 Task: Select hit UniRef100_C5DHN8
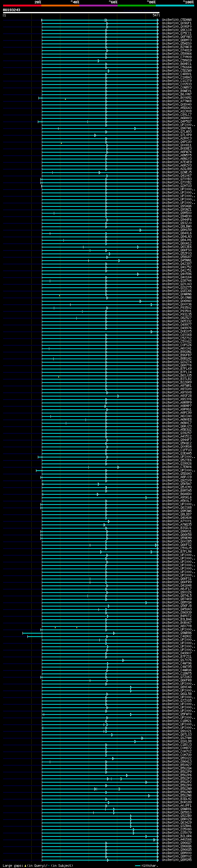(177, 20)
